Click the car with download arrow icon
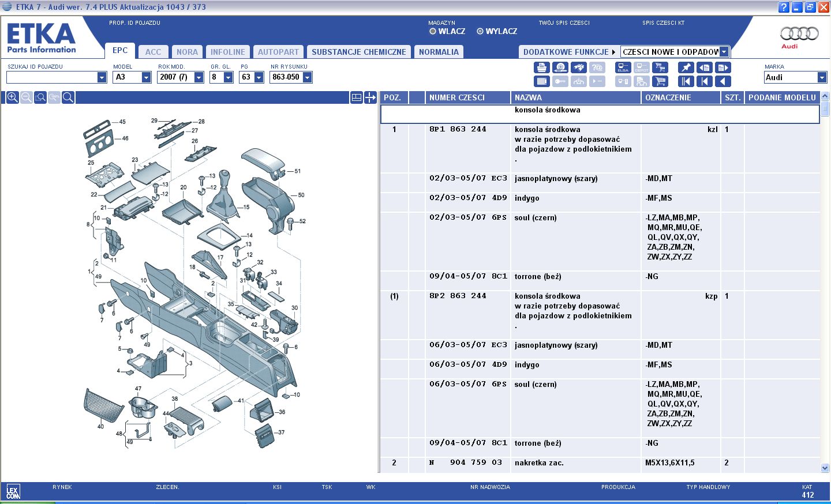This screenshot has height=504, width=831. coord(579,81)
